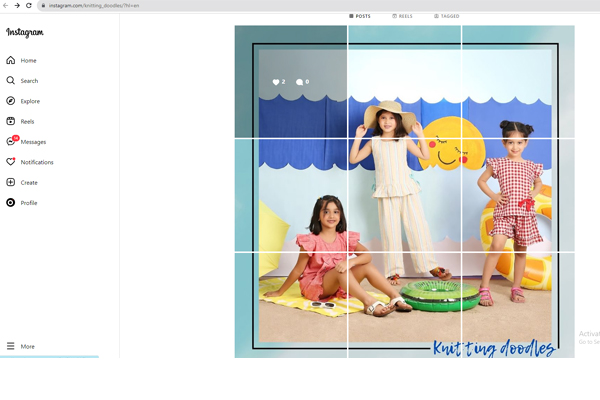Expand the More hamburger menu
Screen dimensions: 600x400
click(11, 346)
